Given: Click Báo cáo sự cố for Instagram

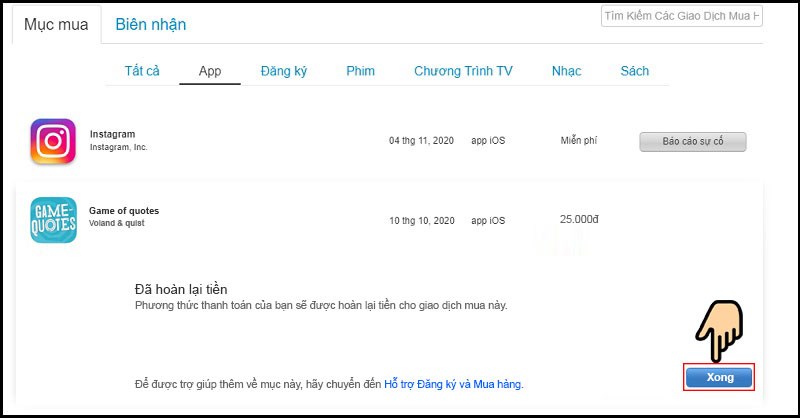Looking at the screenshot, I should (x=693, y=141).
